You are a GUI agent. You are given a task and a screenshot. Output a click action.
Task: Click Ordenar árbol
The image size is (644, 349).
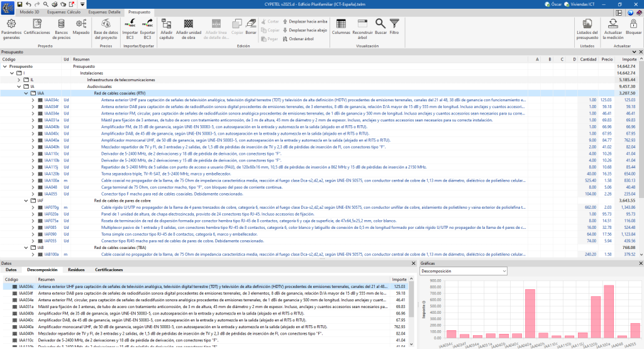(298, 38)
